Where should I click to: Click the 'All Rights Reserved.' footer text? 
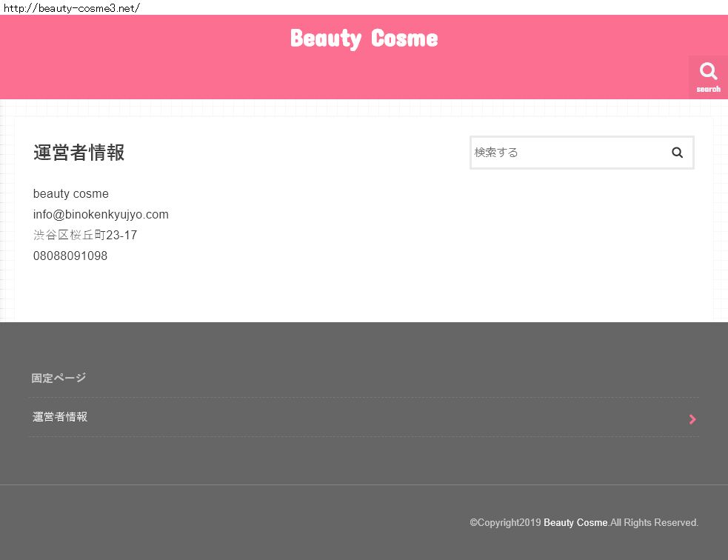[654, 523]
